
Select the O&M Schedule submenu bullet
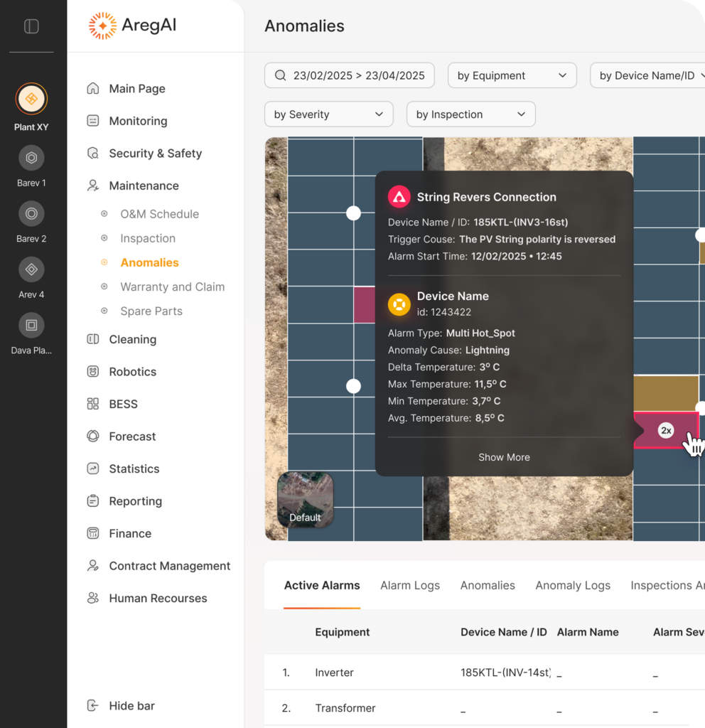click(x=104, y=214)
